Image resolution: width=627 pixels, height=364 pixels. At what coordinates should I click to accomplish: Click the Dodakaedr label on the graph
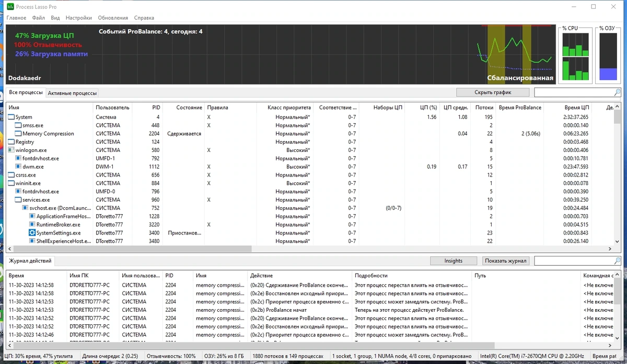pyautogui.click(x=25, y=78)
